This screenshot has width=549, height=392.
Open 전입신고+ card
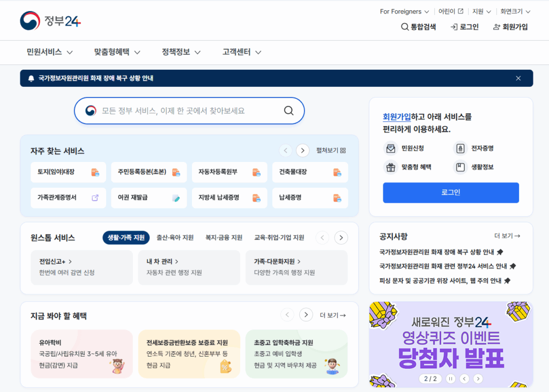tap(82, 267)
